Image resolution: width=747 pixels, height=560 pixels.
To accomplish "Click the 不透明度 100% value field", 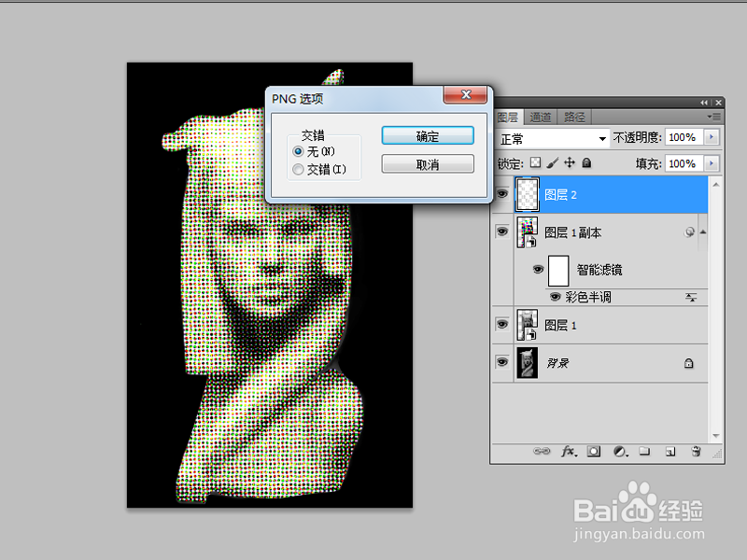I will point(684,137).
